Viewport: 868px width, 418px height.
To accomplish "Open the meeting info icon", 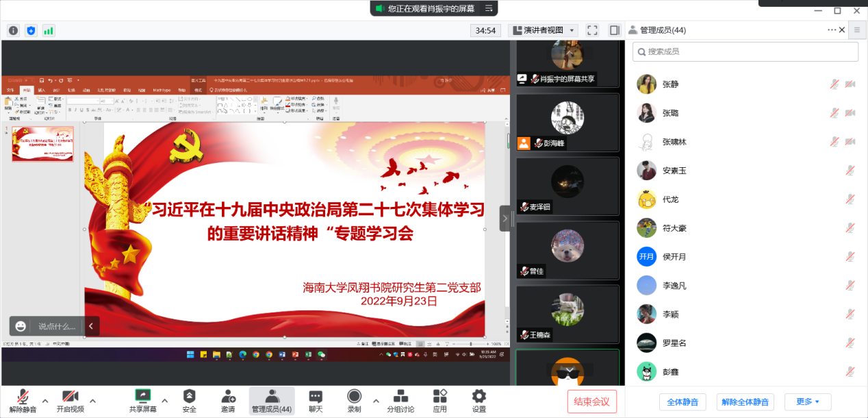I will [13, 30].
